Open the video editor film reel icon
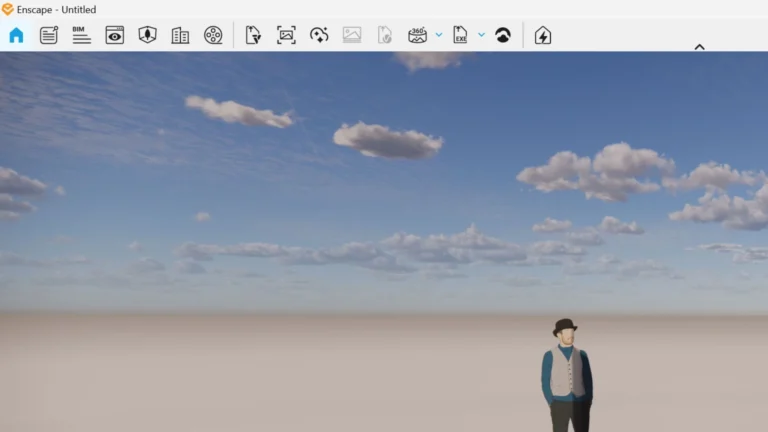 213,35
